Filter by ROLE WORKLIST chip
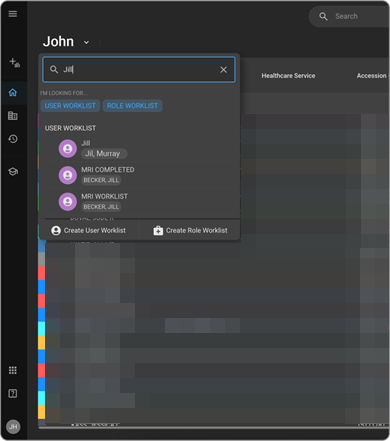 [132, 106]
